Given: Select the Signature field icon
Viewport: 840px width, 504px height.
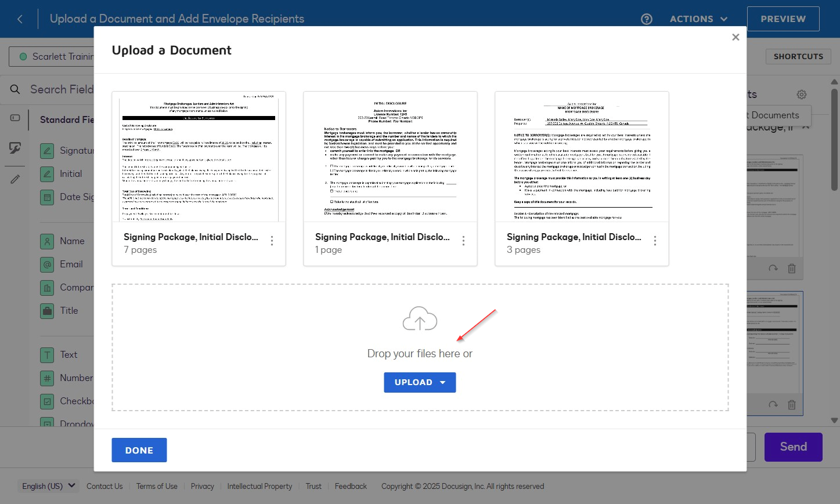Looking at the screenshot, I should click(x=47, y=151).
